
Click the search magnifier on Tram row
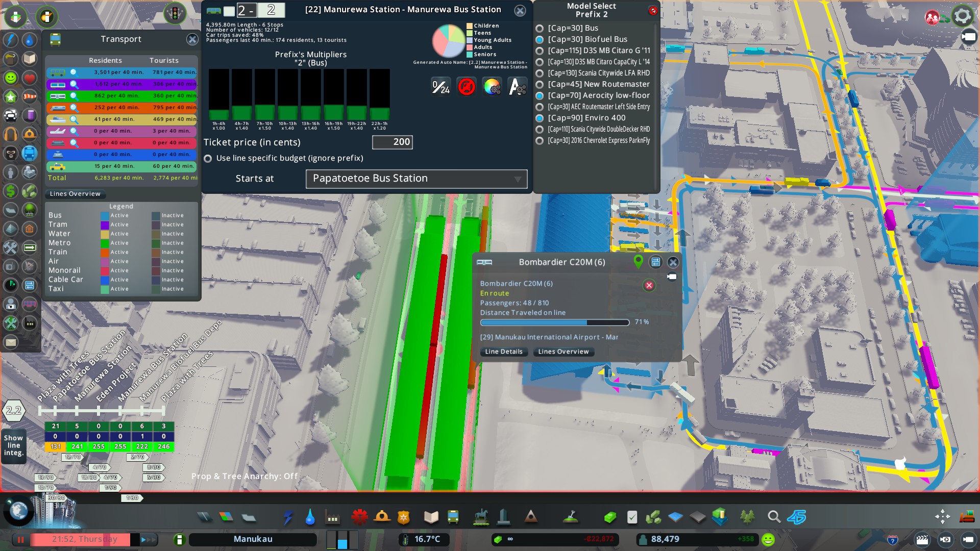point(74,84)
